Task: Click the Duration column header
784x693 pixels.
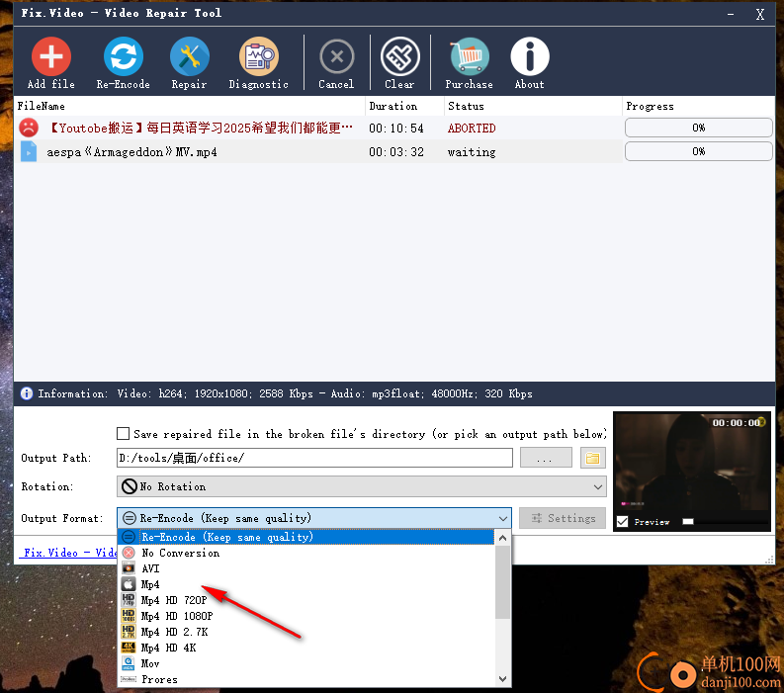Action: pos(404,106)
